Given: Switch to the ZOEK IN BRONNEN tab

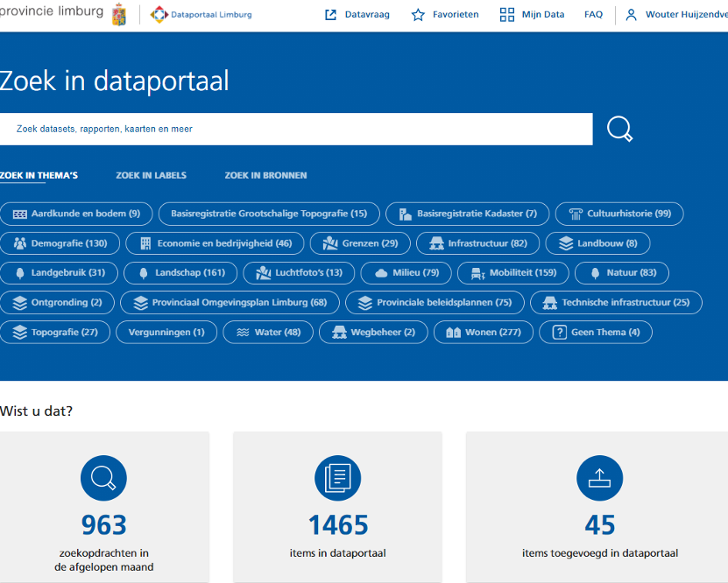Looking at the screenshot, I should pos(265,175).
